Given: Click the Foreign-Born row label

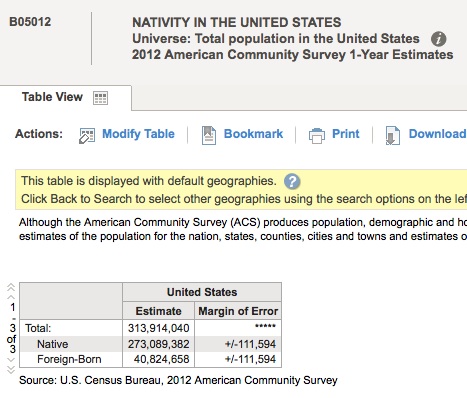Looking at the screenshot, I should (69, 359).
